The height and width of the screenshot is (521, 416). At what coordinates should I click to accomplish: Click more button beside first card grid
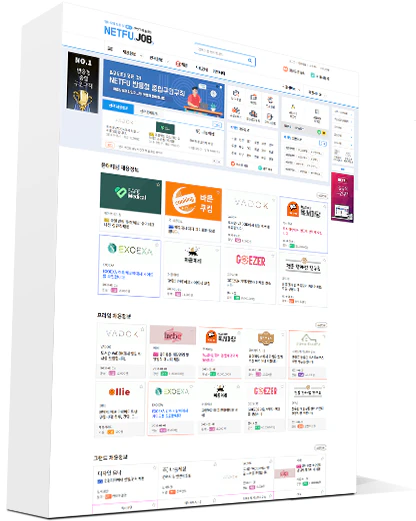(x=322, y=196)
